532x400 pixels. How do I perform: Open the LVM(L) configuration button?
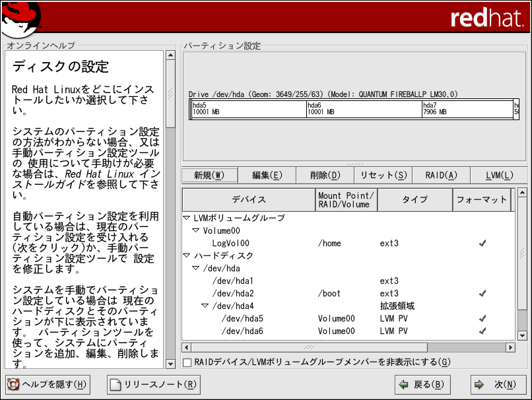[x=499, y=175]
